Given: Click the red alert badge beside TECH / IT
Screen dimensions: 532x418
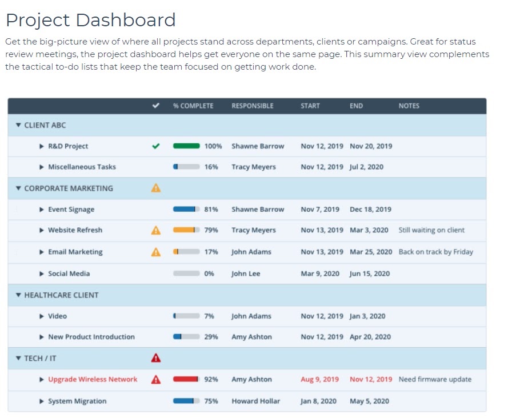Looking at the screenshot, I should pyautogui.click(x=155, y=358).
